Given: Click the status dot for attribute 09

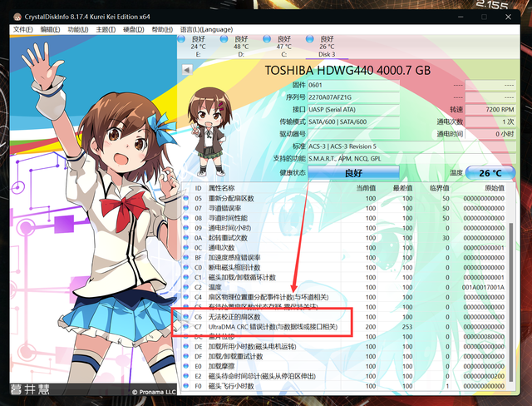Looking at the screenshot, I should pyautogui.click(x=186, y=227).
